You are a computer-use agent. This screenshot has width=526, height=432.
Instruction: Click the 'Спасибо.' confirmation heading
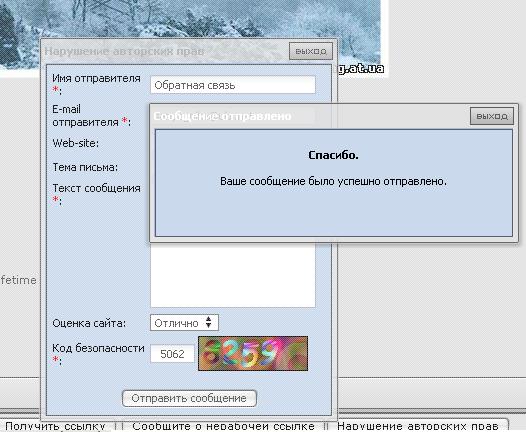click(333, 155)
